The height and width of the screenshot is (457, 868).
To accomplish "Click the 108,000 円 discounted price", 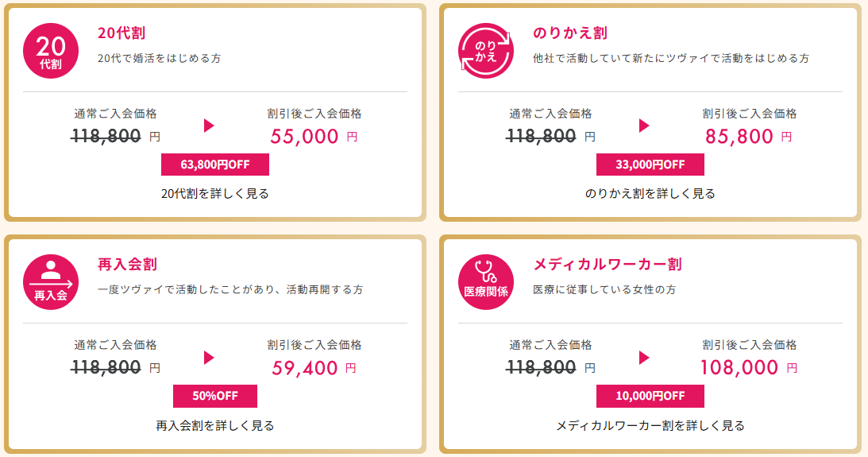I will [748, 368].
